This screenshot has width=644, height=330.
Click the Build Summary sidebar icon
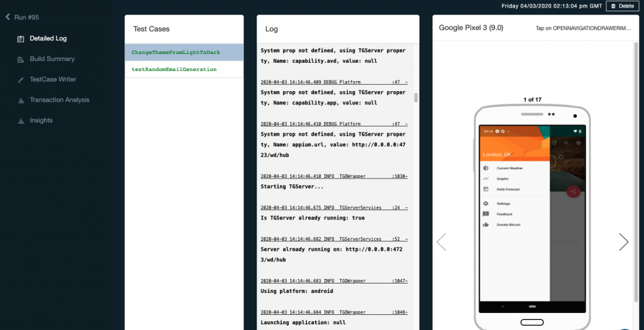(x=21, y=59)
